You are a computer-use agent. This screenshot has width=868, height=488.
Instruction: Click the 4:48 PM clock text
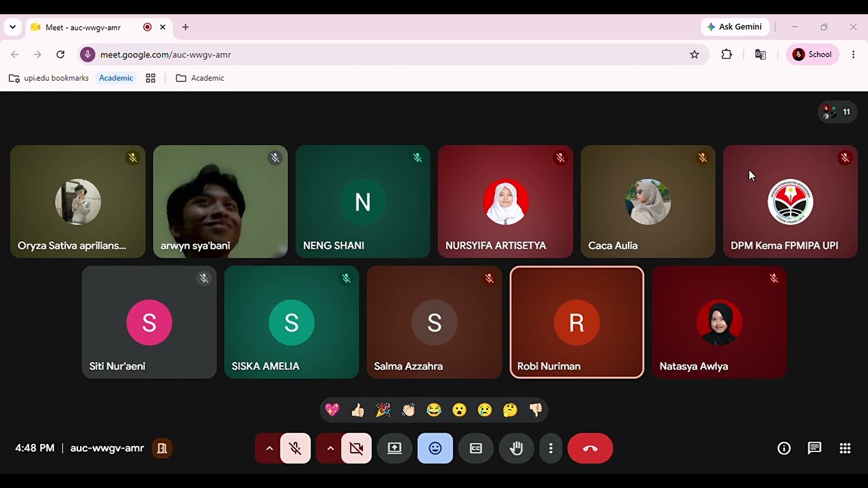tap(35, 448)
